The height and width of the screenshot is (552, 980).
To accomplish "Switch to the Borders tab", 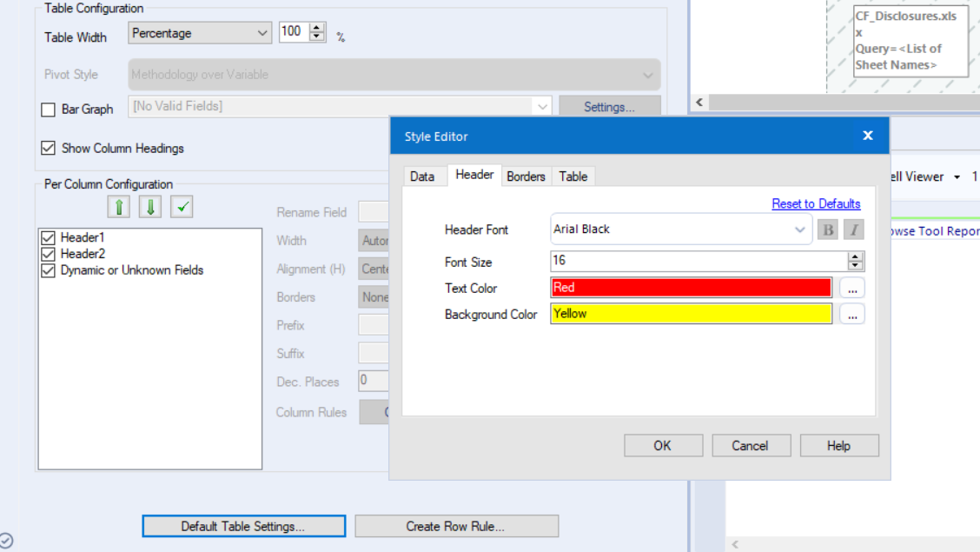I will (x=526, y=176).
